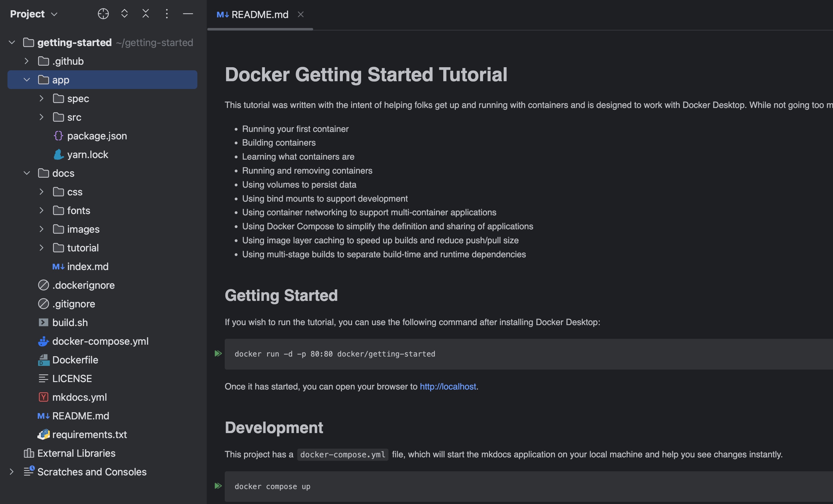Image resolution: width=833 pixels, height=504 pixels.
Task: Expand the .github folder
Action: point(27,61)
